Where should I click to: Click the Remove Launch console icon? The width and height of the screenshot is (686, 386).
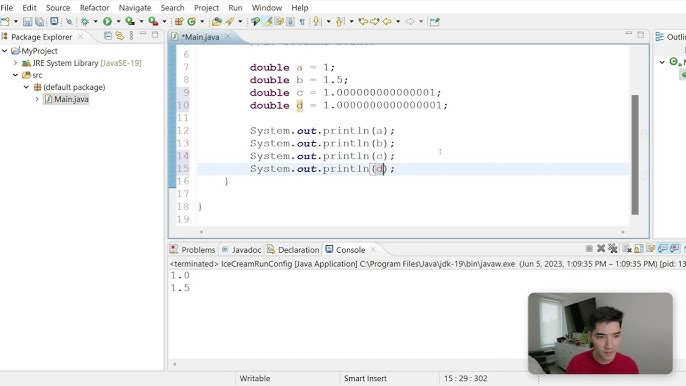pos(601,249)
